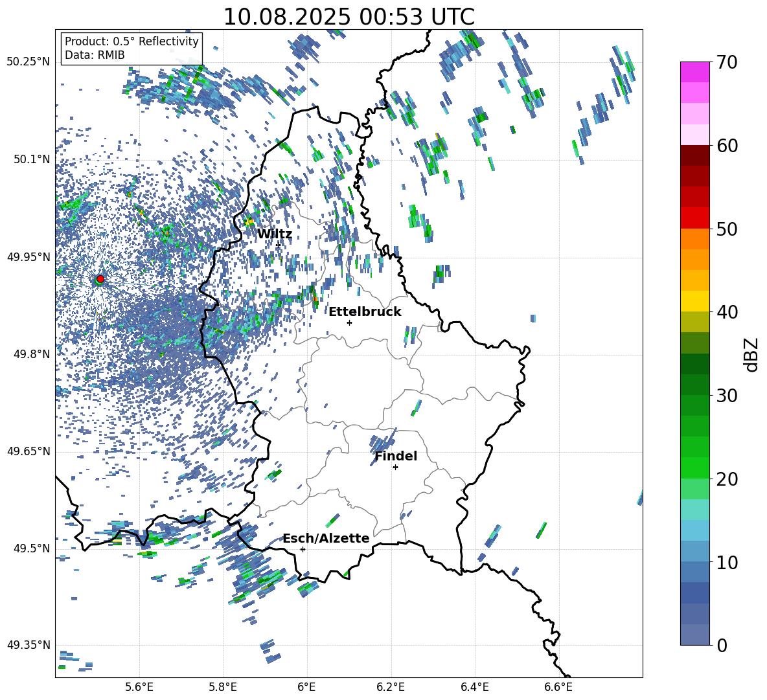
Task: Click the latitude label 49.5°N
Action: click(x=31, y=548)
